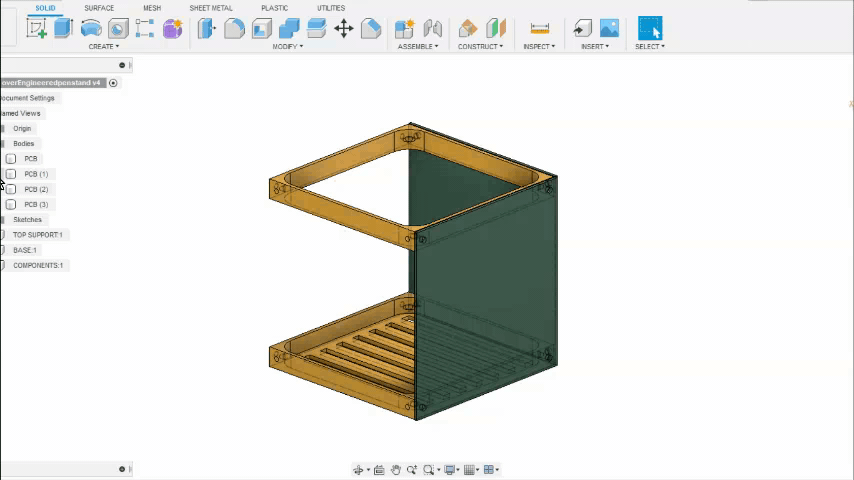This screenshot has height=480, width=854.
Task: Toggle visibility of body PCB
Action: (11, 159)
